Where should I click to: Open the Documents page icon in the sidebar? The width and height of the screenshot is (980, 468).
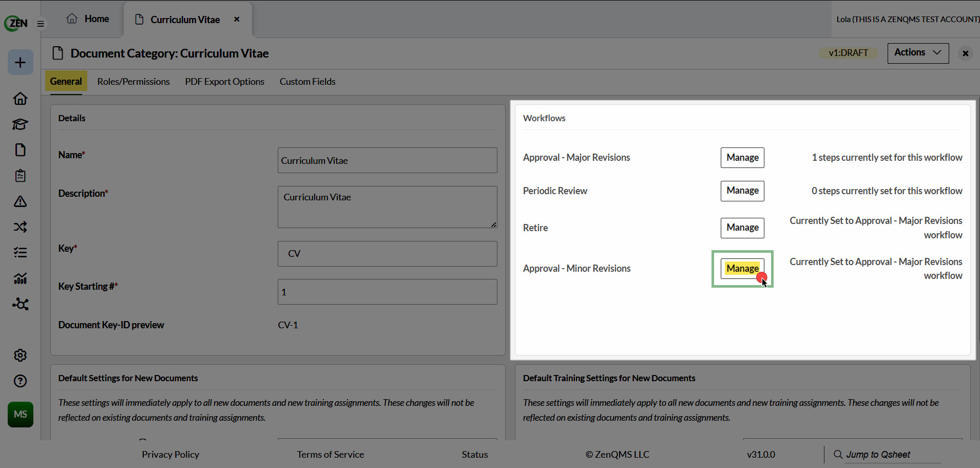(21, 149)
